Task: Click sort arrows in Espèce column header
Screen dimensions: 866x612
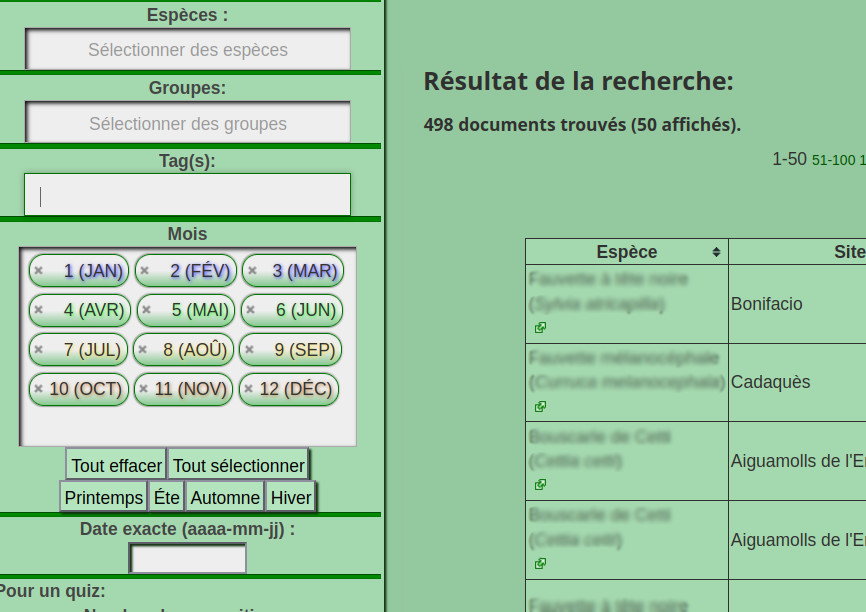Action: pyautogui.click(x=716, y=252)
